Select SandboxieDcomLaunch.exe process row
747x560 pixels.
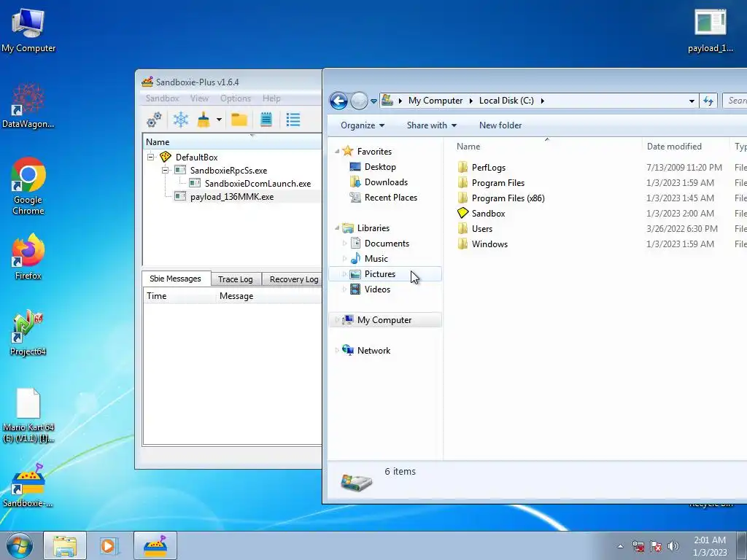pyautogui.click(x=258, y=183)
